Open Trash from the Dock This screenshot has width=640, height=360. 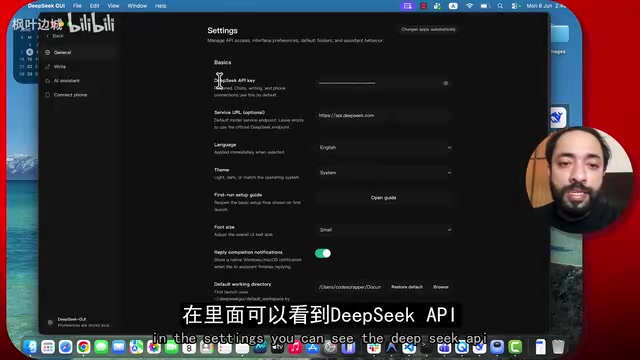click(558, 347)
